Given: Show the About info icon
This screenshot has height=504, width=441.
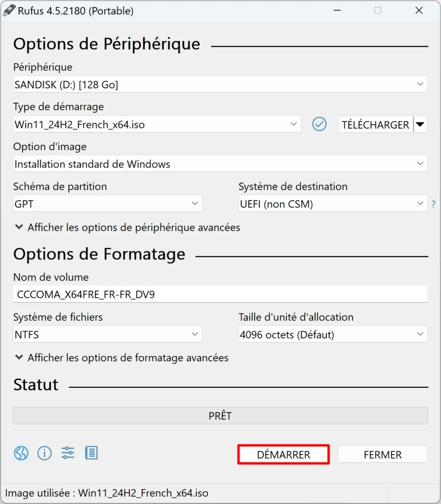Looking at the screenshot, I should click(x=44, y=453).
